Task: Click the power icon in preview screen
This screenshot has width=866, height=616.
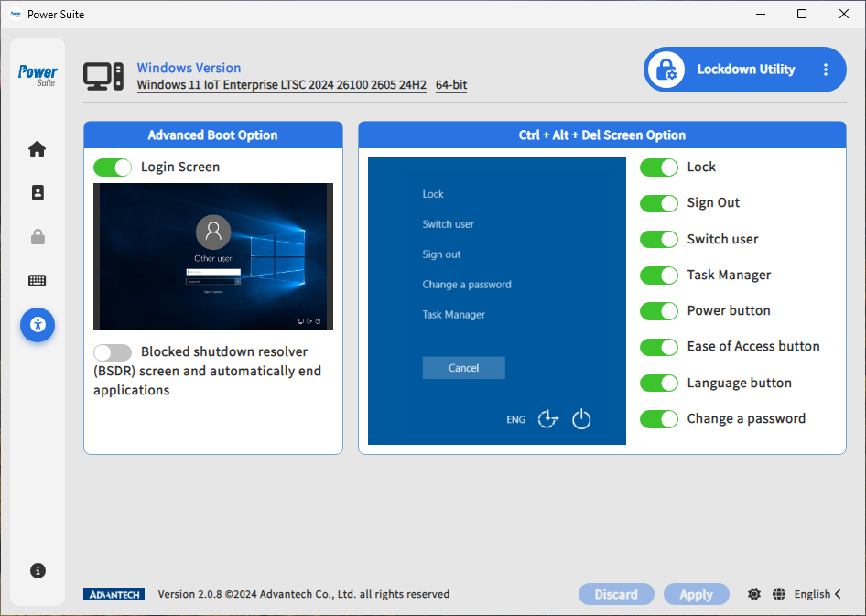Action: [581, 419]
